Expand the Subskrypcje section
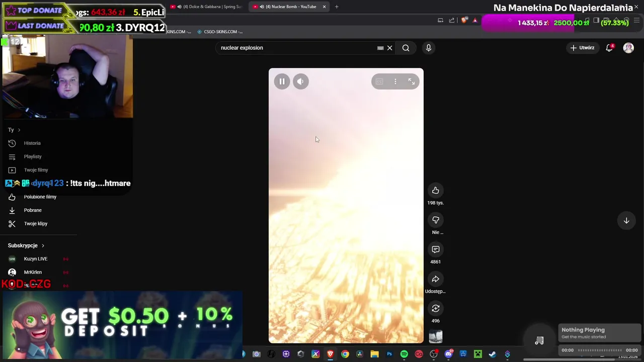 click(x=26, y=245)
